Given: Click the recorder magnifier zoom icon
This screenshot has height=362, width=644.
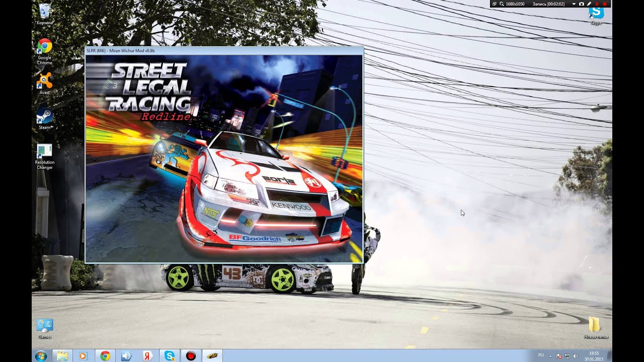Looking at the screenshot, I should click(502, 4).
